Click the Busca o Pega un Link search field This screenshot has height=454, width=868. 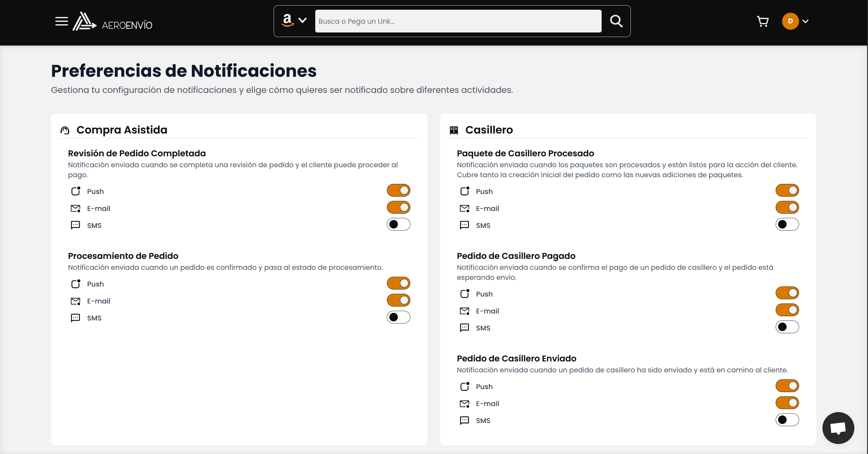coord(458,21)
